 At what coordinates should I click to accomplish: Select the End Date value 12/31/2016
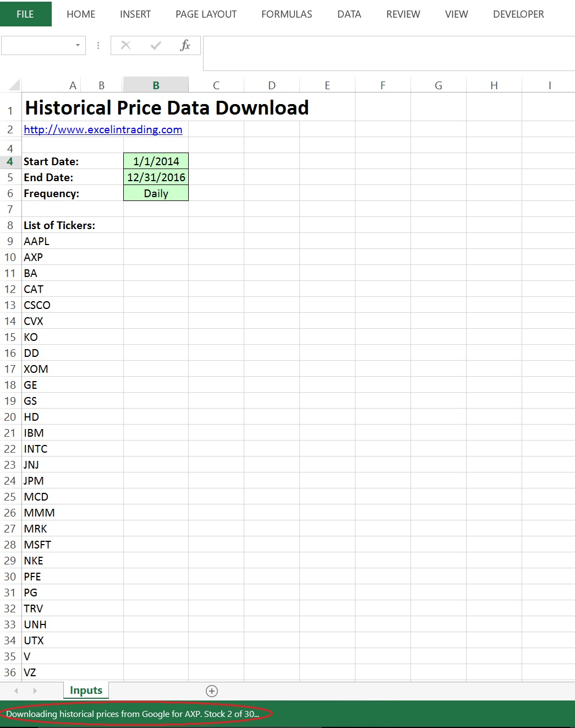pos(156,177)
